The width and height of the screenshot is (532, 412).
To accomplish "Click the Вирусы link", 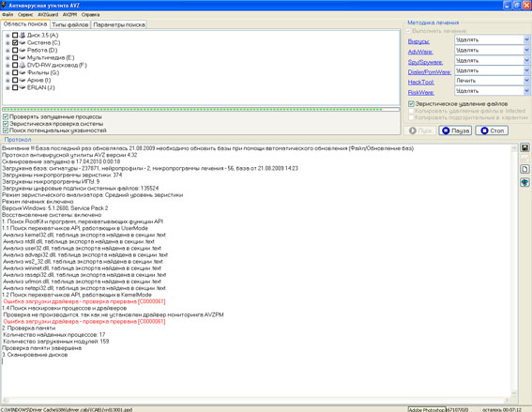I will [x=418, y=41].
